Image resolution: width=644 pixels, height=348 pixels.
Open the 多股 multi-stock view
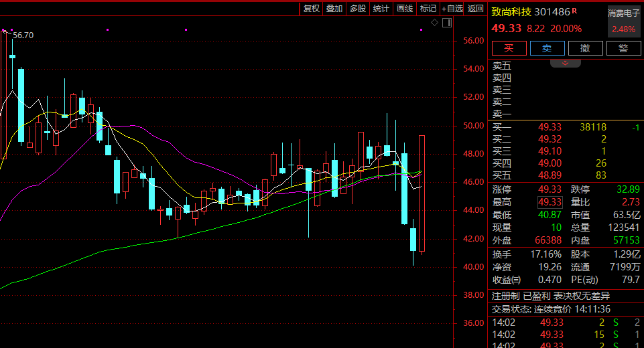(x=357, y=9)
